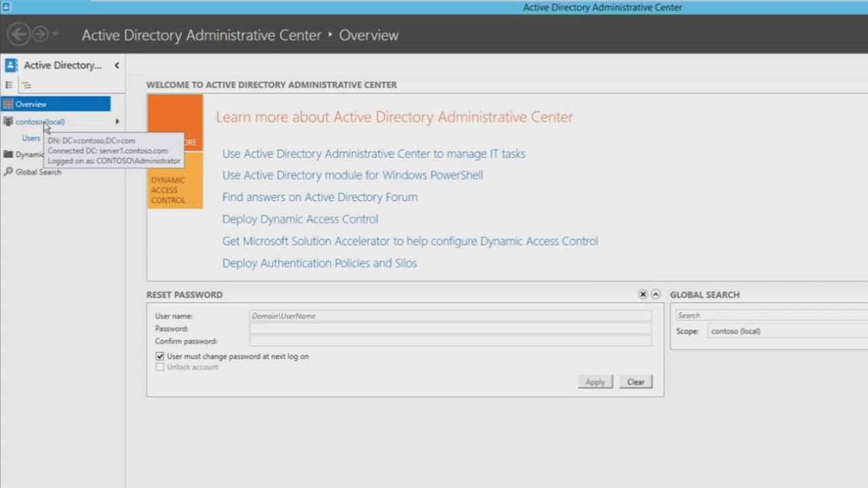Viewport: 868px width, 488px height.
Task: Expand contoso (local) submenu arrow
Action: tap(117, 122)
